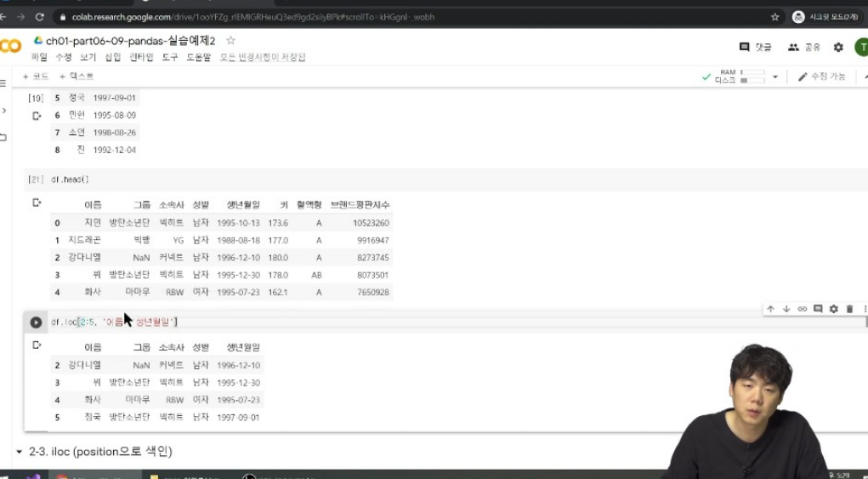Open the account avatar T
The height and width of the screenshot is (479, 868).
click(x=861, y=47)
